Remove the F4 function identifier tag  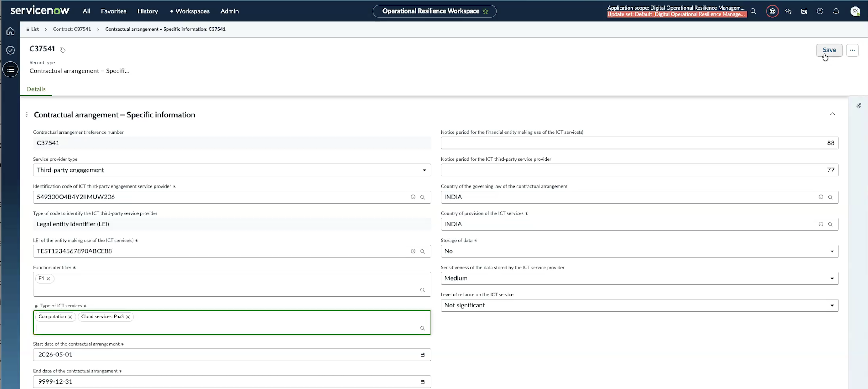(48, 279)
